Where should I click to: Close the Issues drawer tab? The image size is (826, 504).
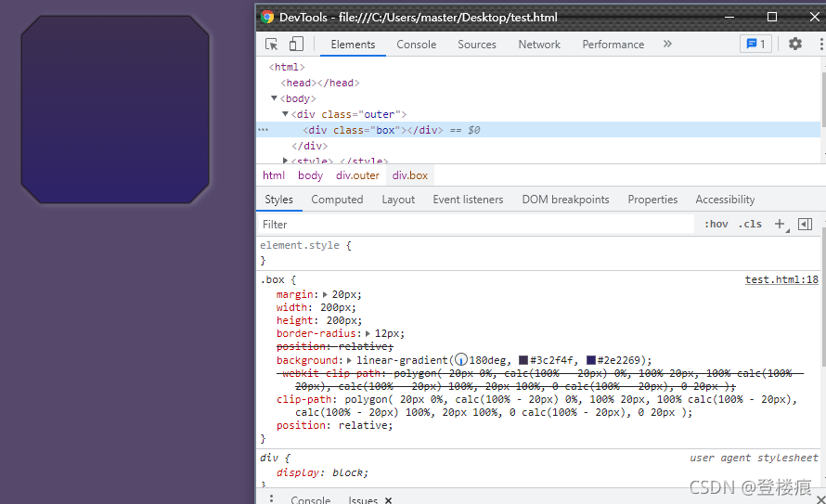point(388,500)
